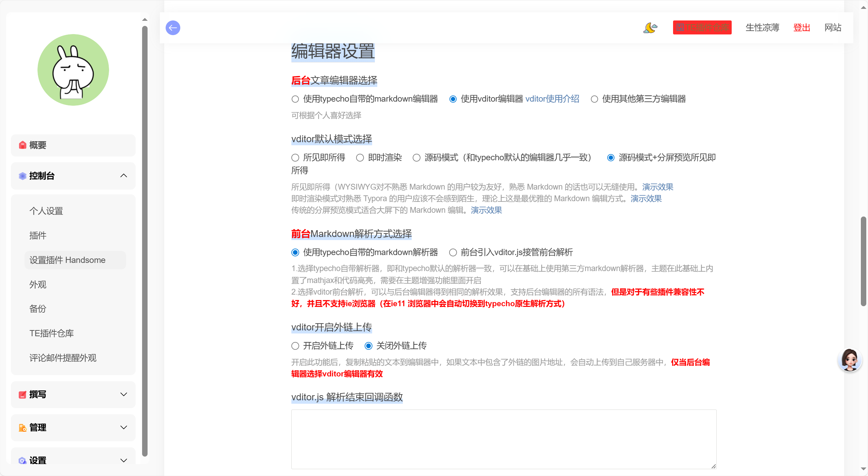Click the 管理 folder icon
This screenshot has height=476, width=868.
coord(22,428)
